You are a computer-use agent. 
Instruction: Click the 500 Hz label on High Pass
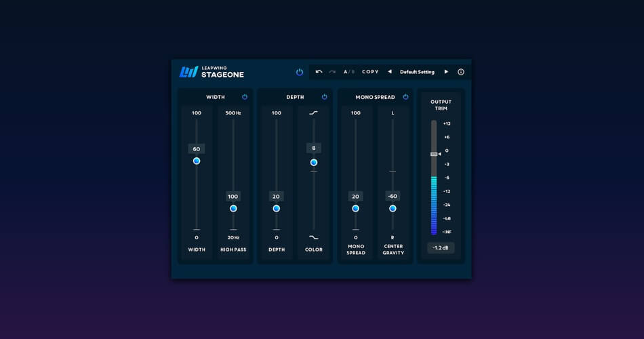[233, 113]
